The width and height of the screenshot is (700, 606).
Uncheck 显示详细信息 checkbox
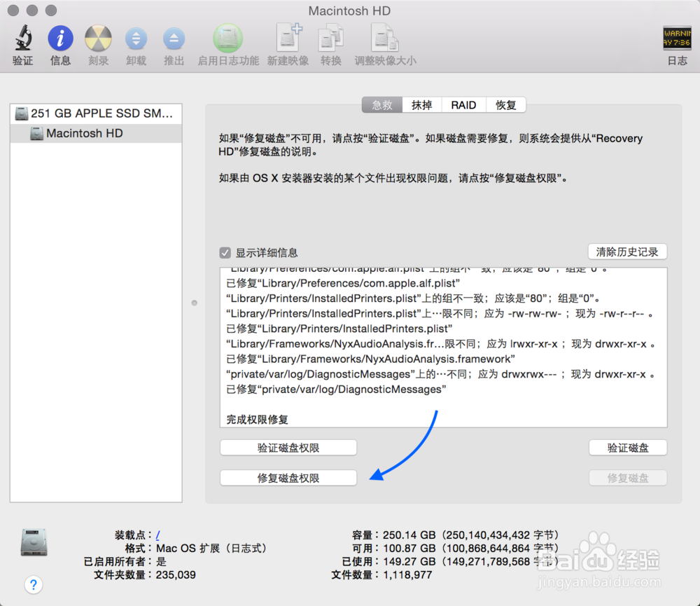(x=225, y=252)
